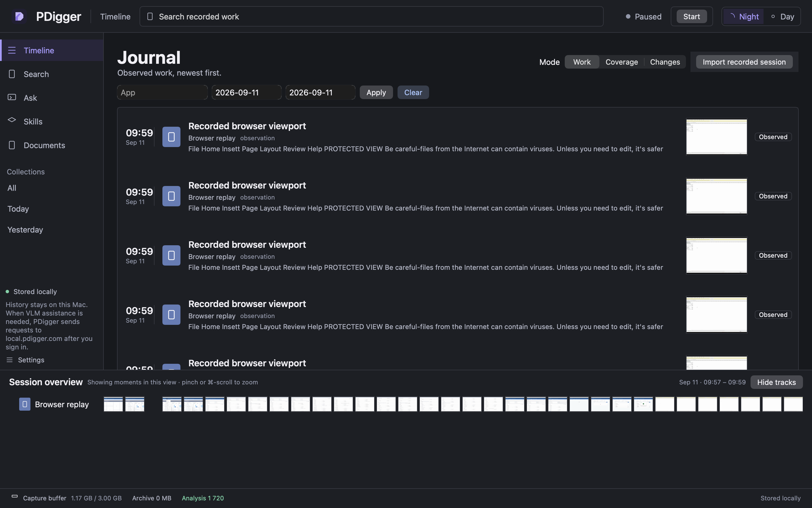Select Work mode

(x=582, y=62)
